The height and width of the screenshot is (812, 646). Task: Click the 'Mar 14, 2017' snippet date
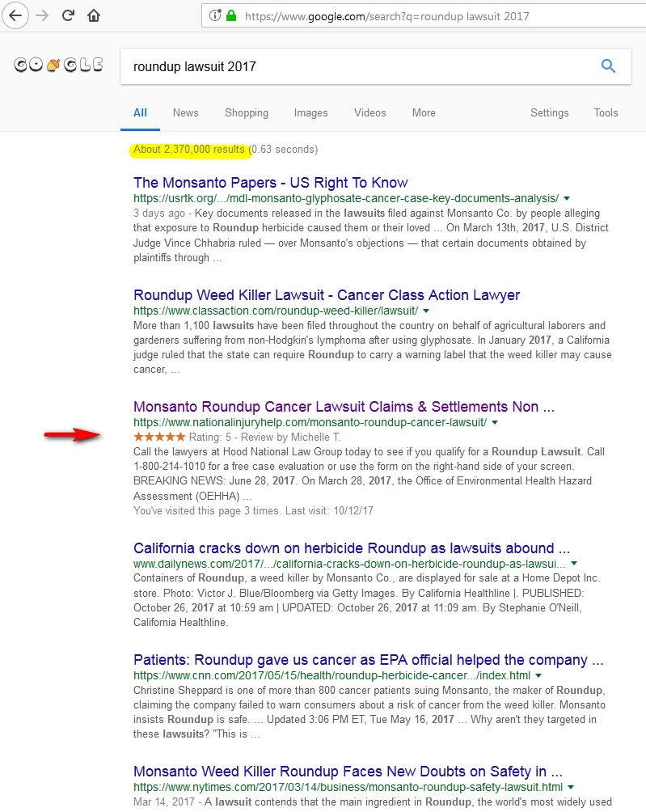(x=164, y=801)
